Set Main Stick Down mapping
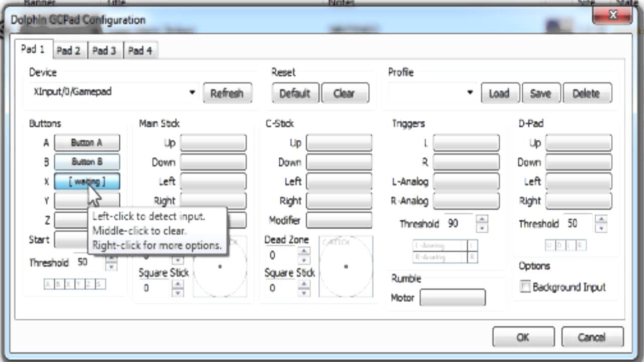This screenshot has height=362, width=644. [213, 162]
